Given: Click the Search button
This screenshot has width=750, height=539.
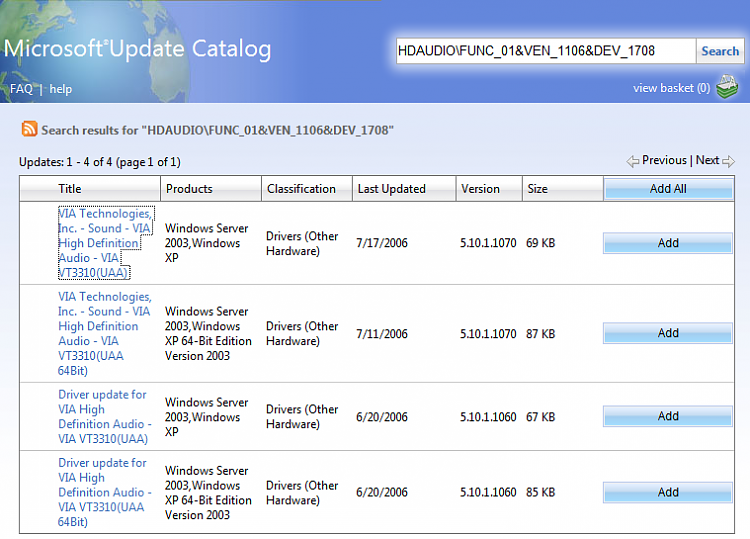Looking at the screenshot, I should click(720, 51).
